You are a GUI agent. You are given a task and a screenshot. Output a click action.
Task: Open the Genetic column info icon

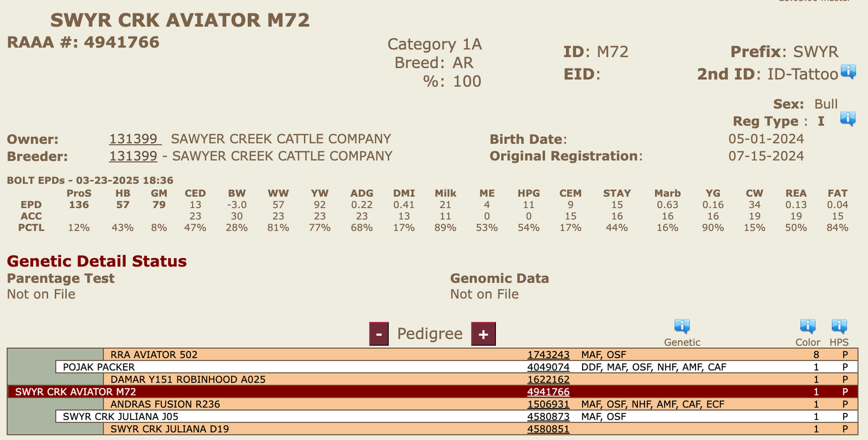[682, 327]
